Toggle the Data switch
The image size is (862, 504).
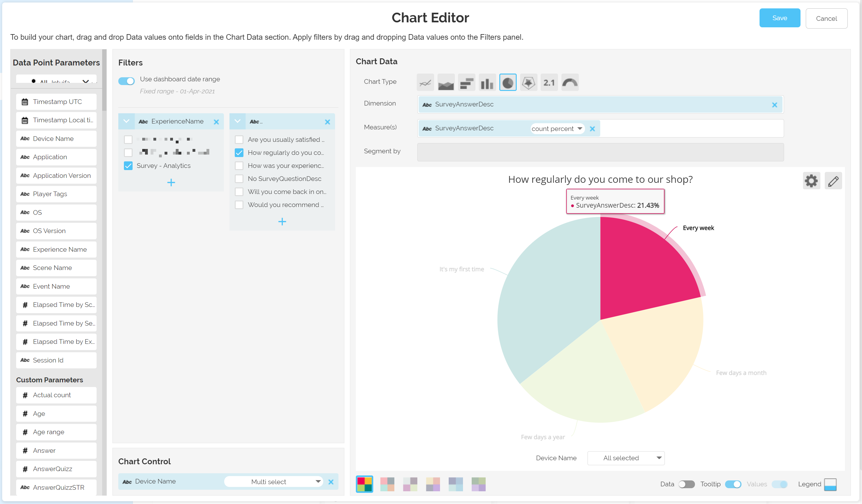click(x=687, y=484)
